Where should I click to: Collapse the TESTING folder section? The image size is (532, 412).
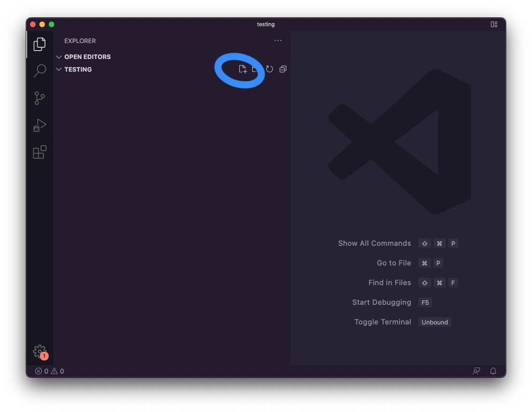(x=59, y=69)
